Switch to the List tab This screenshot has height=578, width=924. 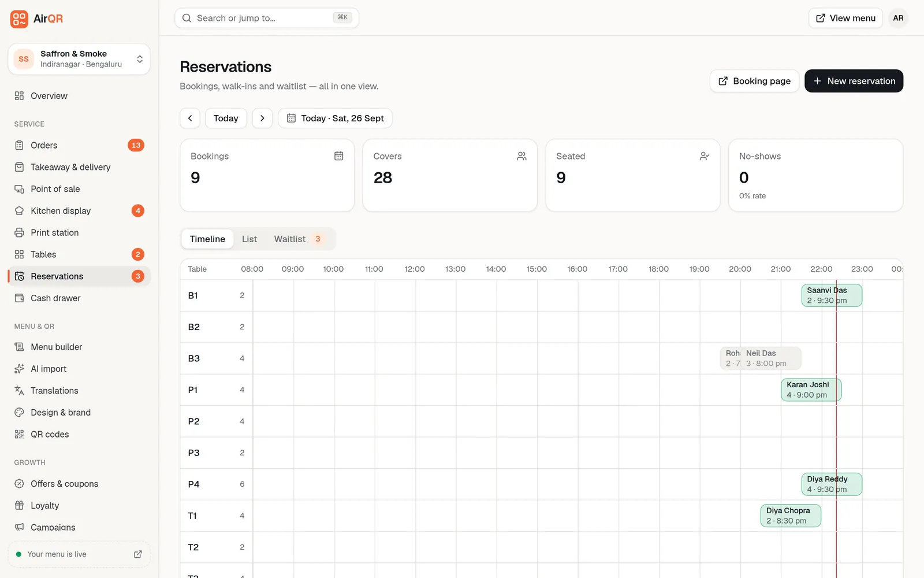[x=249, y=239]
